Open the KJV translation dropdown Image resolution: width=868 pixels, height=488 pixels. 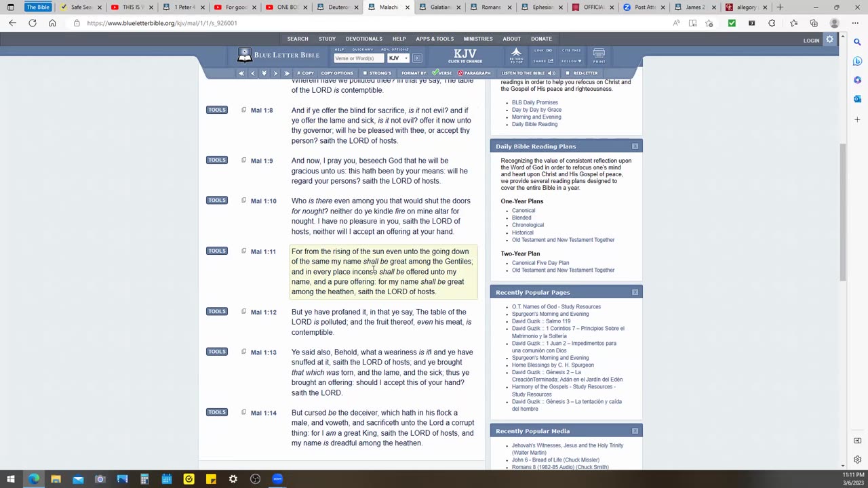(397, 58)
